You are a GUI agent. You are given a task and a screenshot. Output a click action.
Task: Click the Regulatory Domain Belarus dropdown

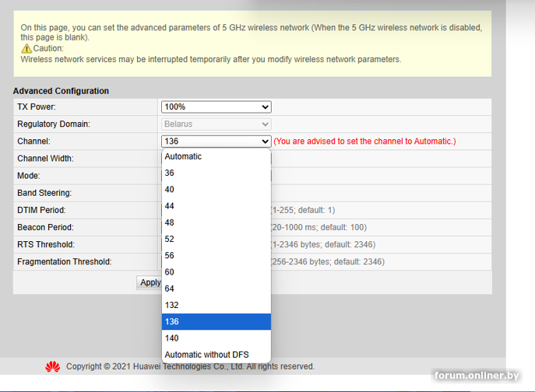[216, 124]
